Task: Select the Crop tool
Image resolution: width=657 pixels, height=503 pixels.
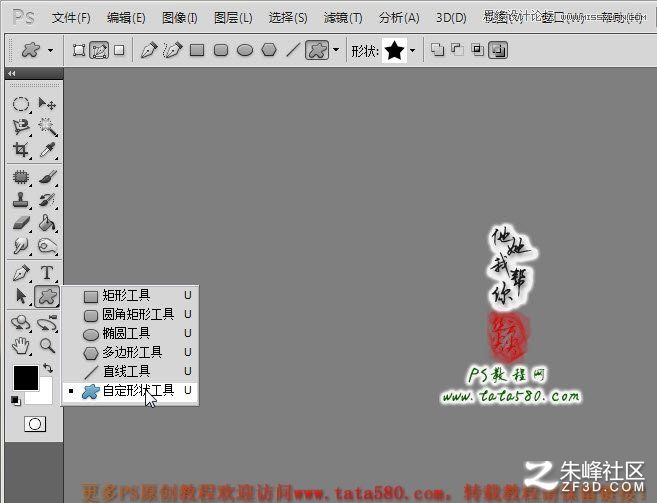Action: pyautogui.click(x=21, y=149)
